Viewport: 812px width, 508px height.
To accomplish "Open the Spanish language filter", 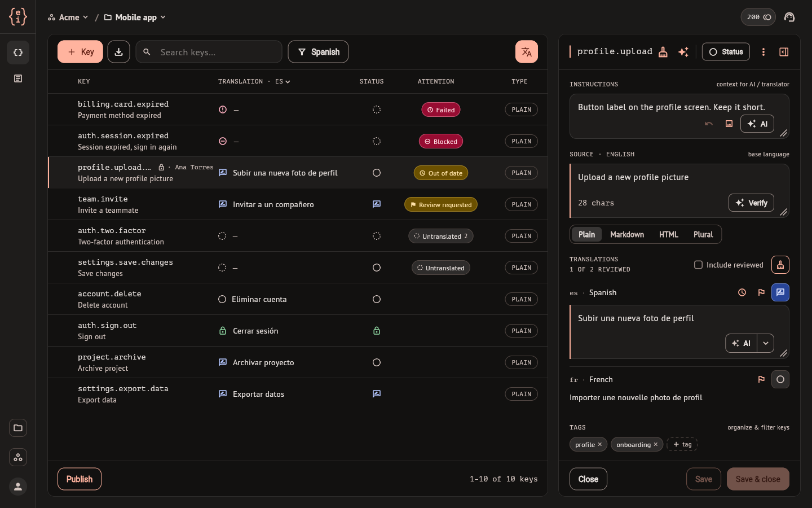I will click(x=318, y=52).
